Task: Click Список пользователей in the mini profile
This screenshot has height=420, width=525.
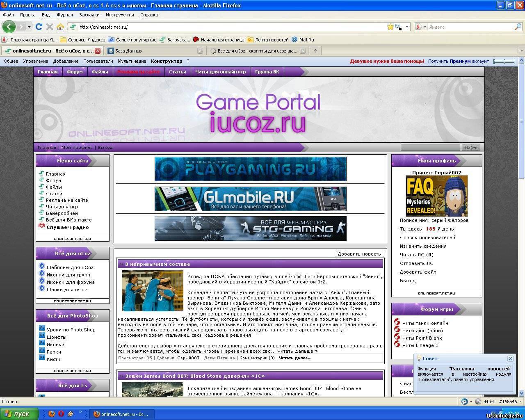Action: (x=427, y=237)
